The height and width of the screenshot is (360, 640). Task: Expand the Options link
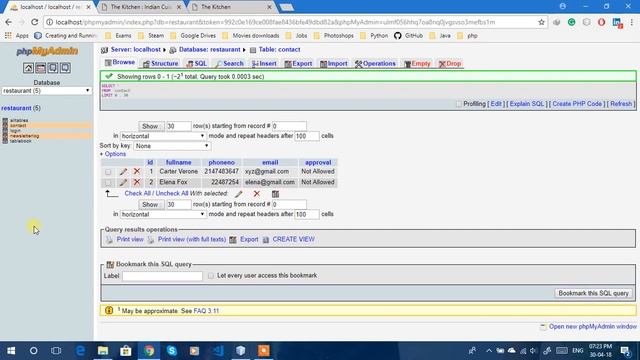click(x=115, y=154)
